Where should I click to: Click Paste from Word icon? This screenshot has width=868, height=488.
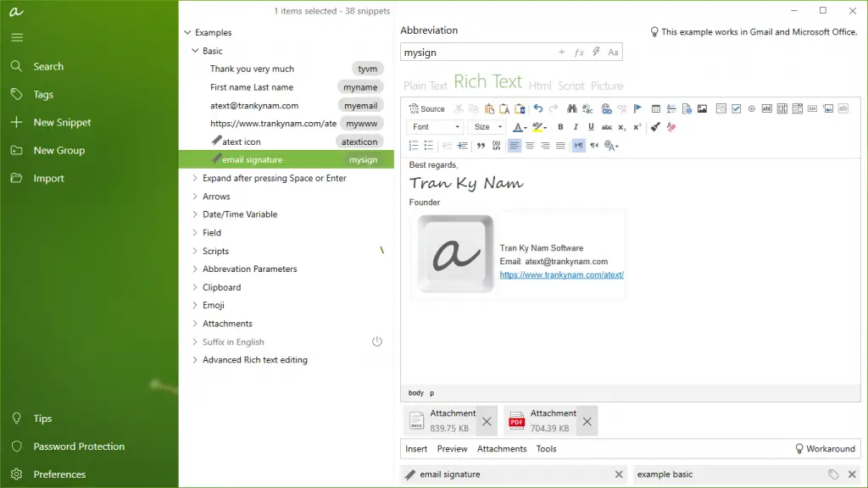520,109
